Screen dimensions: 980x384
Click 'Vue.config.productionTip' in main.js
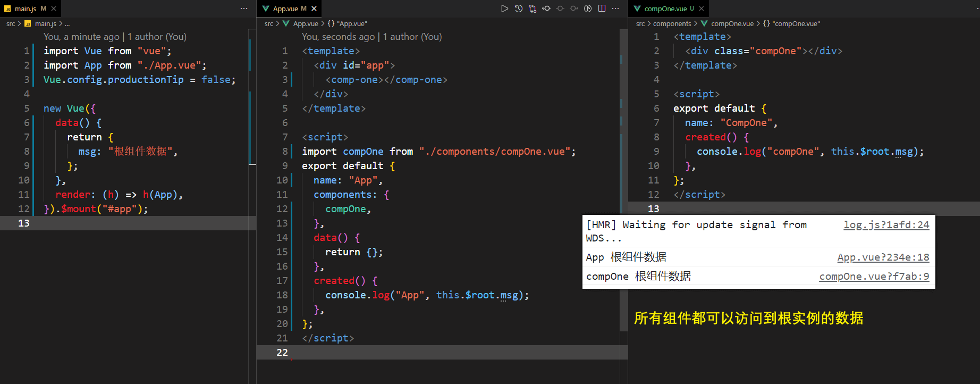tap(114, 80)
